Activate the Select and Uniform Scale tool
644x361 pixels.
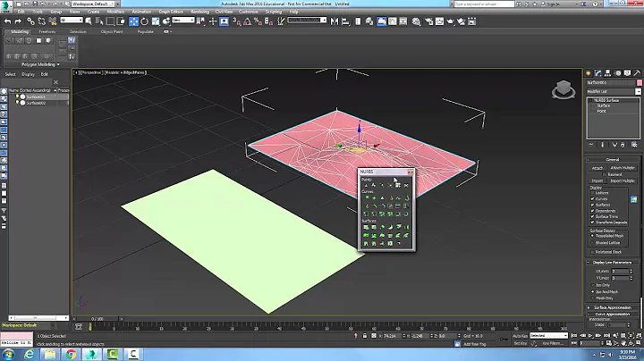[156, 21]
